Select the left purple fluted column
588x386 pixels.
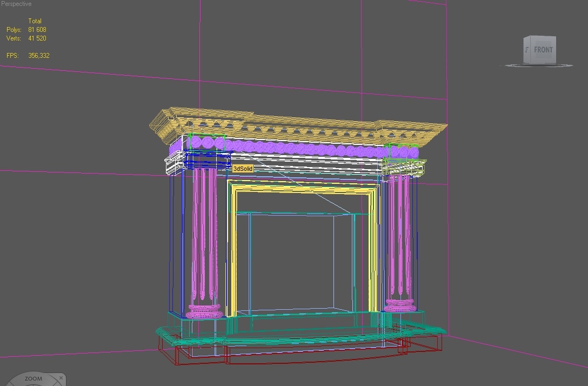tap(204, 243)
